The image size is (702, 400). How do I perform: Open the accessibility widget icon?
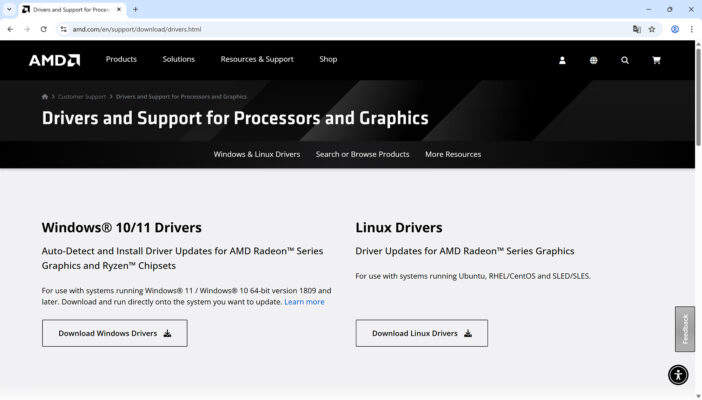point(678,375)
